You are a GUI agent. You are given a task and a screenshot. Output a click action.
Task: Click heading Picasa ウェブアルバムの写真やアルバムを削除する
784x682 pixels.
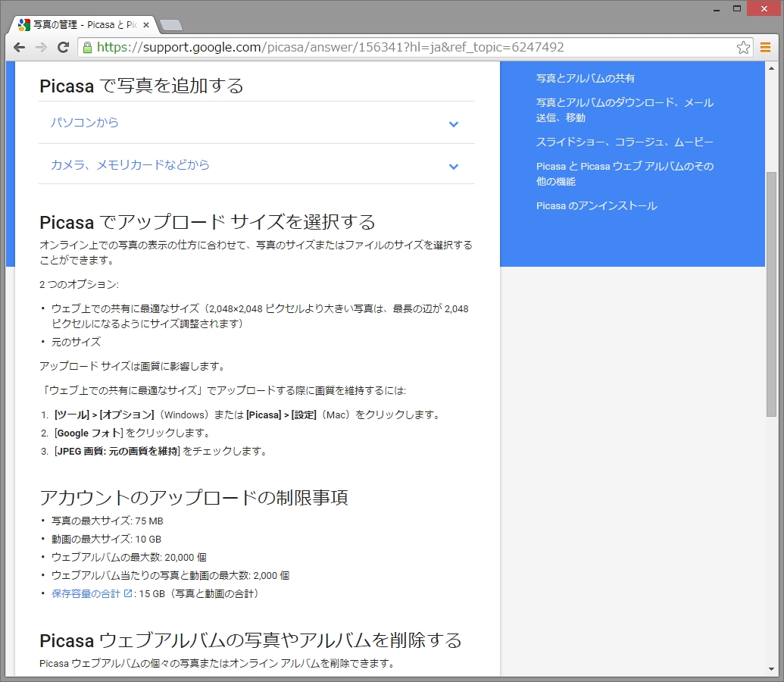tap(251, 640)
